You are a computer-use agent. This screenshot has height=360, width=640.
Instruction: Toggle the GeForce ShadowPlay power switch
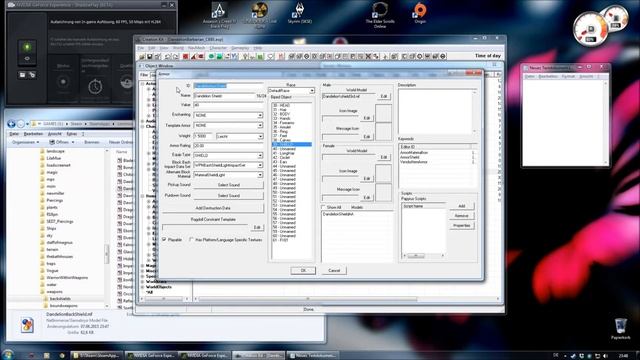pyautogui.click(x=27, y=52)
